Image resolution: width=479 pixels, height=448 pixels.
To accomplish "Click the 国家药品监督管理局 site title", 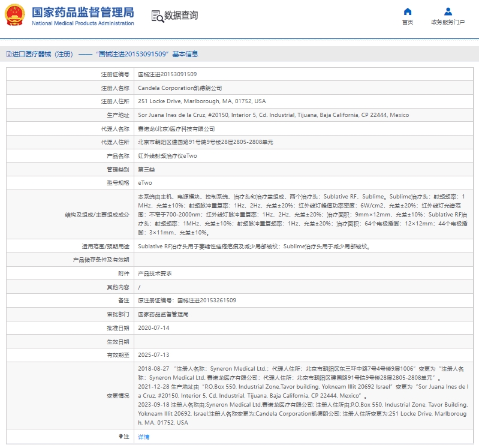I will (x=83, y=12).
